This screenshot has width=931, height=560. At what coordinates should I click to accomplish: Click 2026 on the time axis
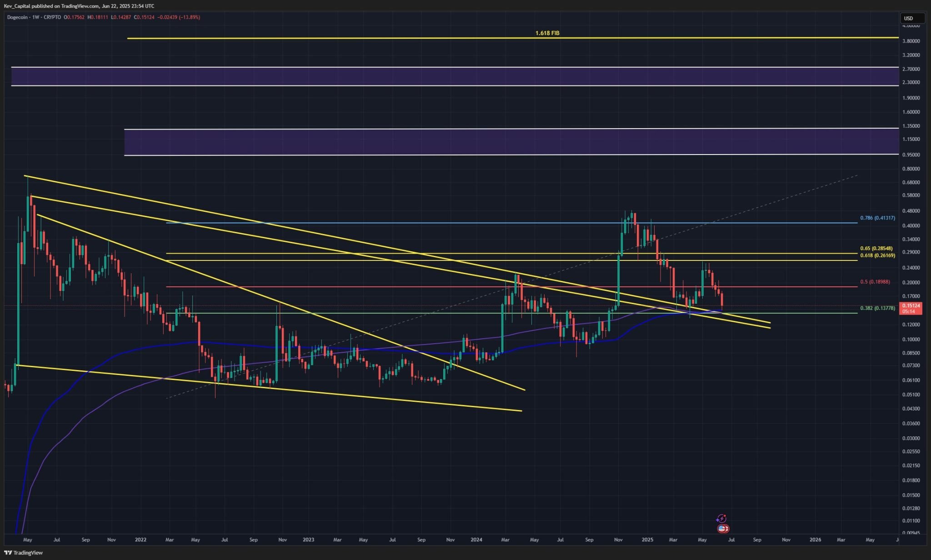coord(816,540)
